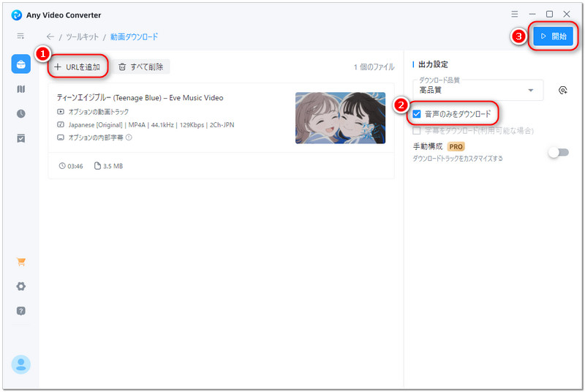Click ダウンロードトラックをカスタマイズする description
The height and width of the screenshot is (392, 585).
pyautogui.click(x=458, y=159)
